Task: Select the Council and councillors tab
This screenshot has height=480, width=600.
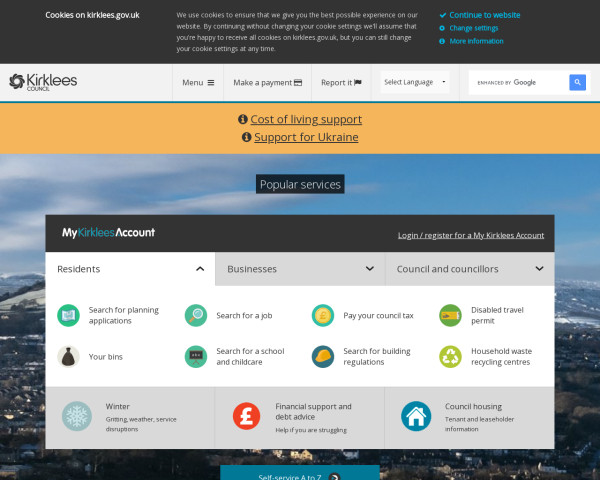Action: point(470,269)
